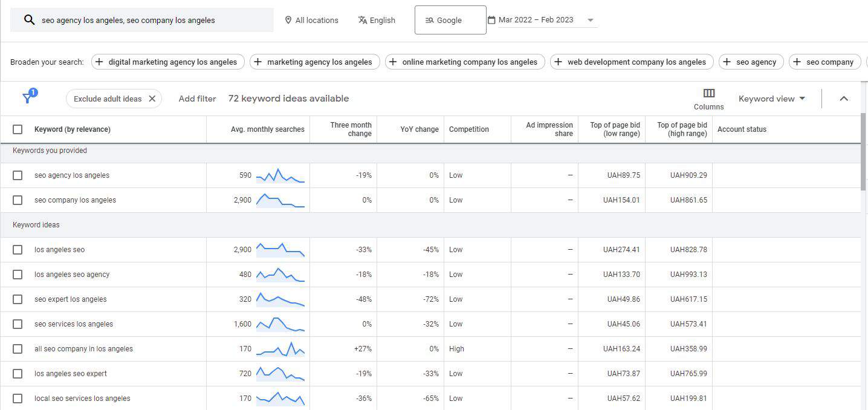The height and width of the screenshot is (410, 868).
Task: Open the All locations dropdown
Action: click(x=312, y=19)
